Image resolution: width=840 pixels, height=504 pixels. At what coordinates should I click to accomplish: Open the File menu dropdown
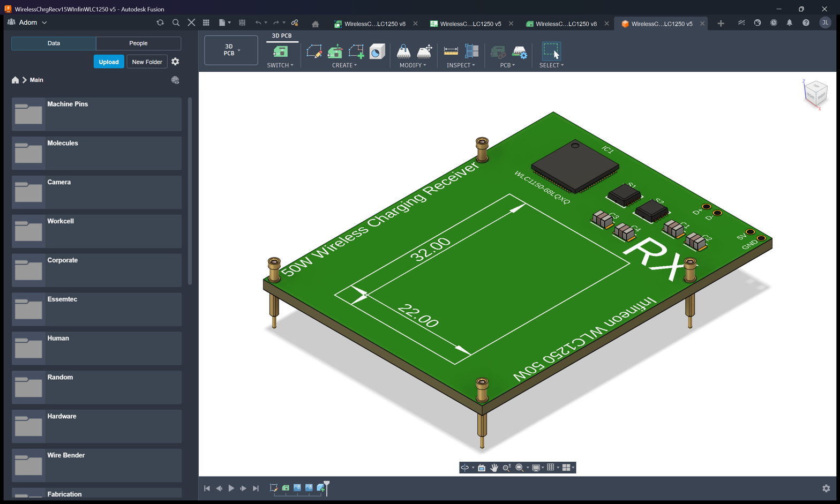225,22
